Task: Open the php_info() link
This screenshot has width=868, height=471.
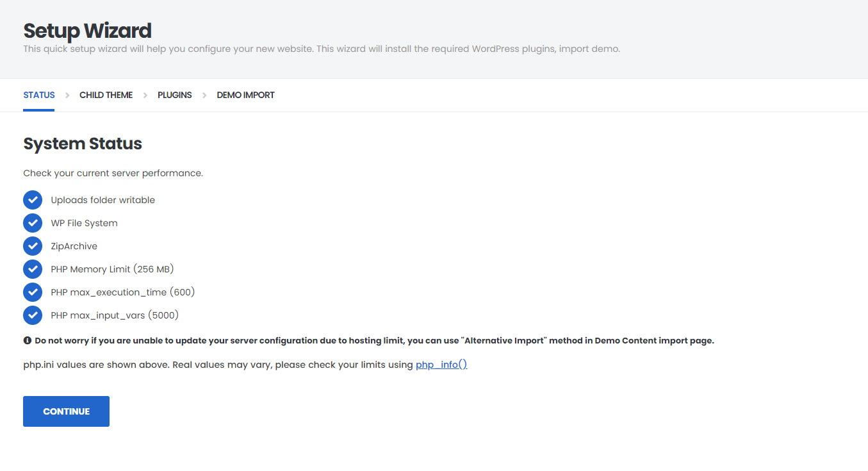Action: [x=441, y=365]
